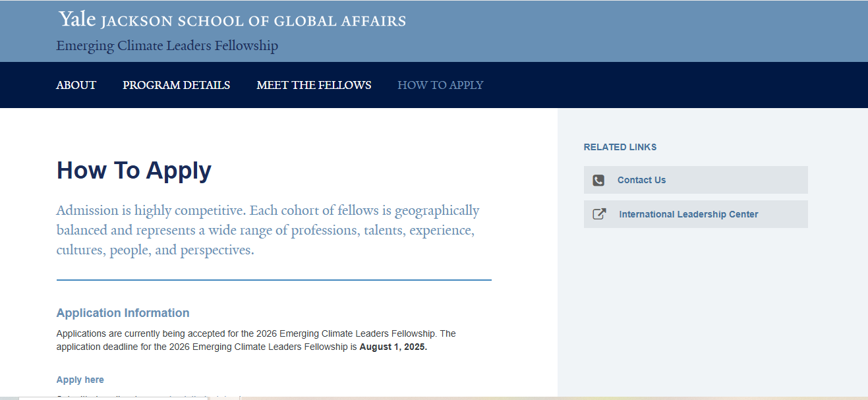Click the Application Information subheading
The height and width of the screenshot is (400, 868).
click(x=123, y=313)
